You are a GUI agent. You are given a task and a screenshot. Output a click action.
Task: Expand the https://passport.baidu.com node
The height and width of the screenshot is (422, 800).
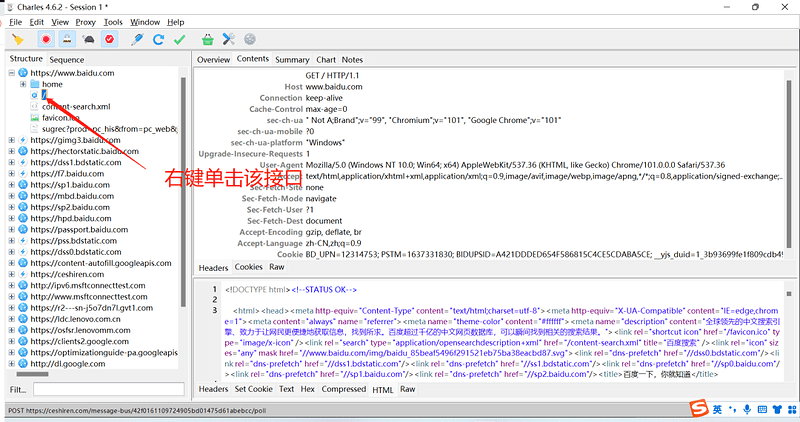click(12, 230)
